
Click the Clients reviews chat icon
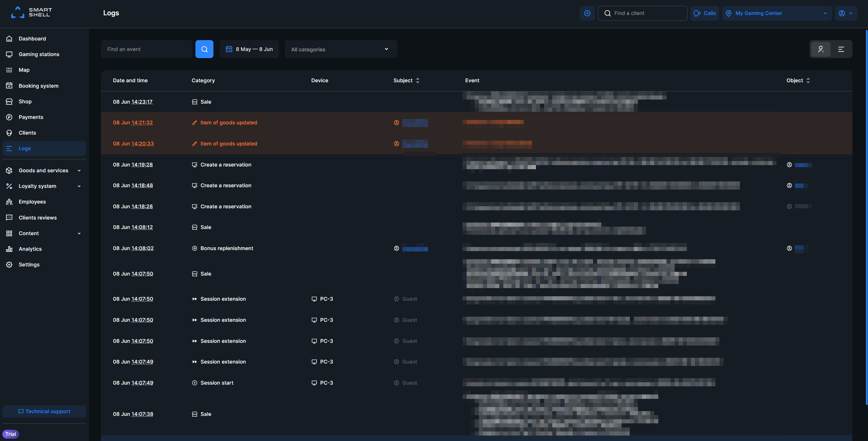9,217
